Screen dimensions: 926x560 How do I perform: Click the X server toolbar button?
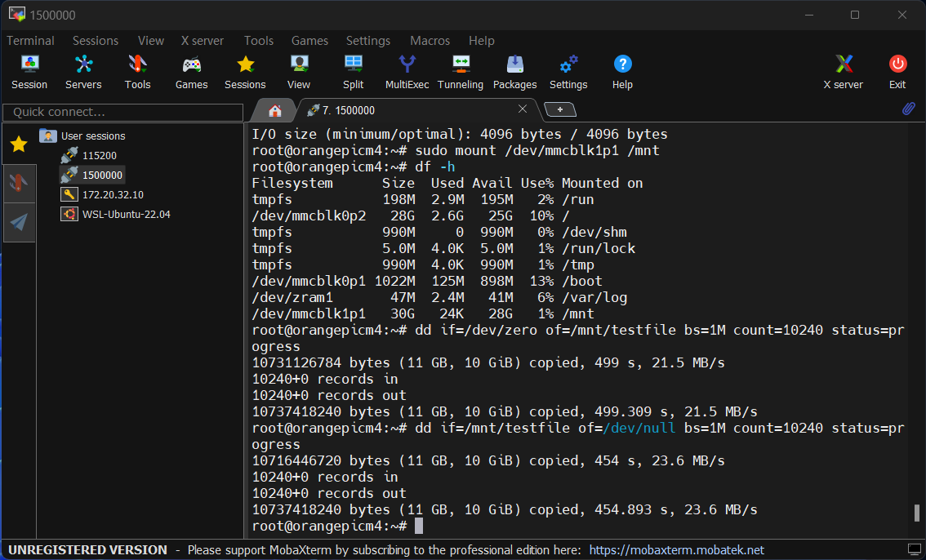[844, 72]
